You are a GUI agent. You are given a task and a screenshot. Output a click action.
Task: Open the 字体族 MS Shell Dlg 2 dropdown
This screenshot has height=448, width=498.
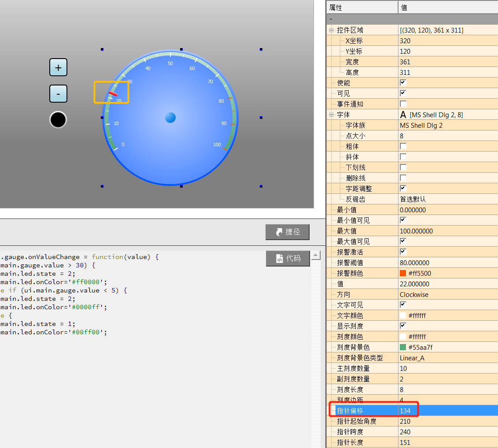click(448, 125)
